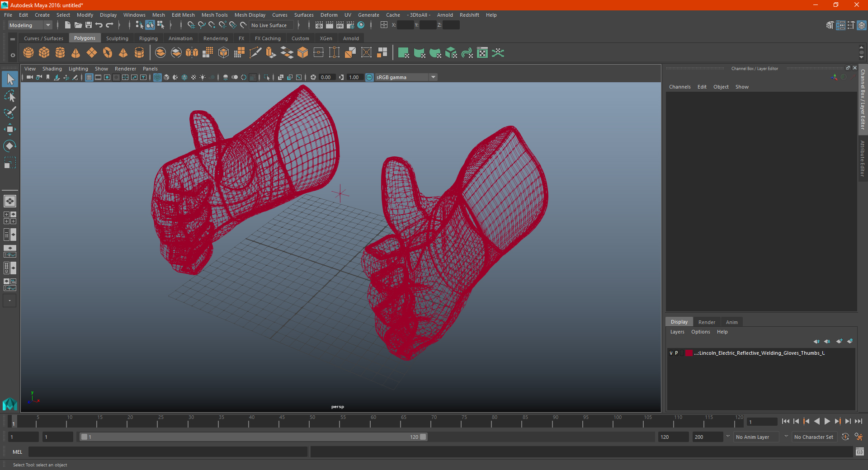The width and height of the screenshot is (868, 470).
Task: Switch to the Render layer tab
Action: (707, 322)
